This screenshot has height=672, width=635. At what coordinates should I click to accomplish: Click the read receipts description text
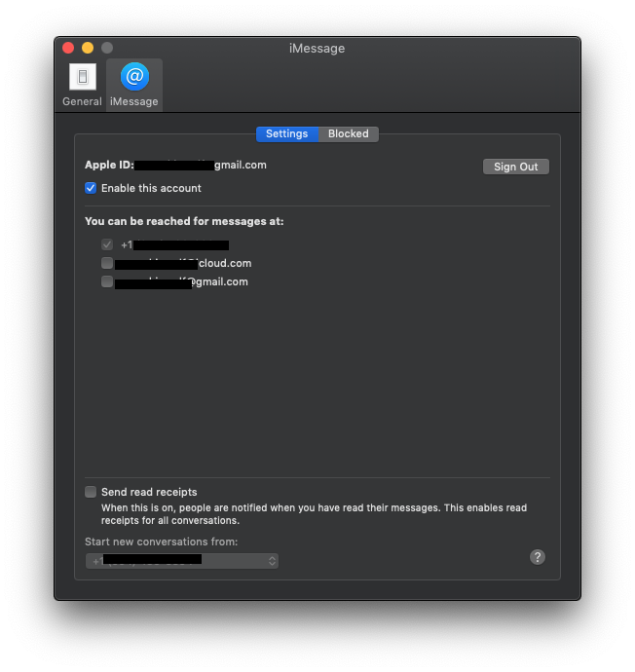coord(314,514)
